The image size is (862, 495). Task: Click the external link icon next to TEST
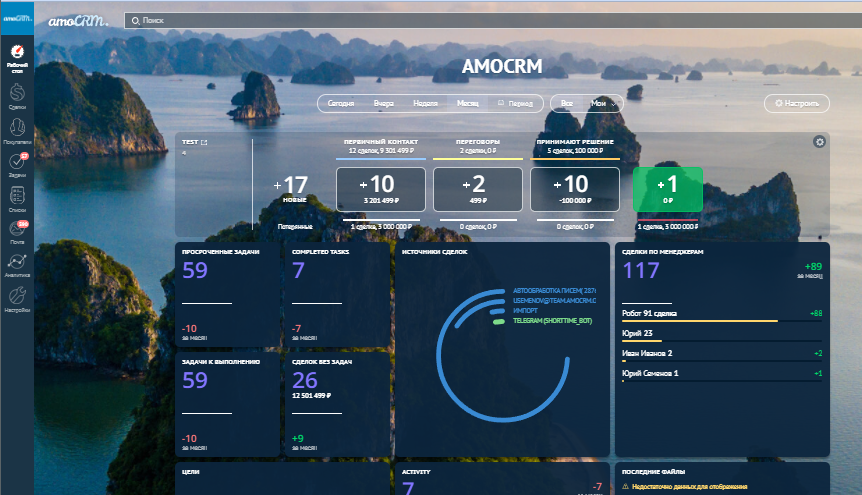pyautogui.click(x=204, y=143)
